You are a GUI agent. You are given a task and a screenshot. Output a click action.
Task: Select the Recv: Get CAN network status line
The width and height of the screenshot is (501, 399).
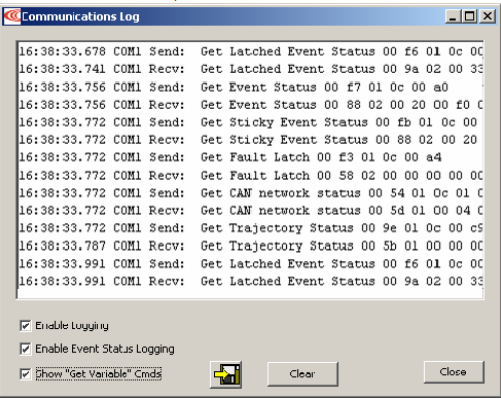tap(251, 211)
